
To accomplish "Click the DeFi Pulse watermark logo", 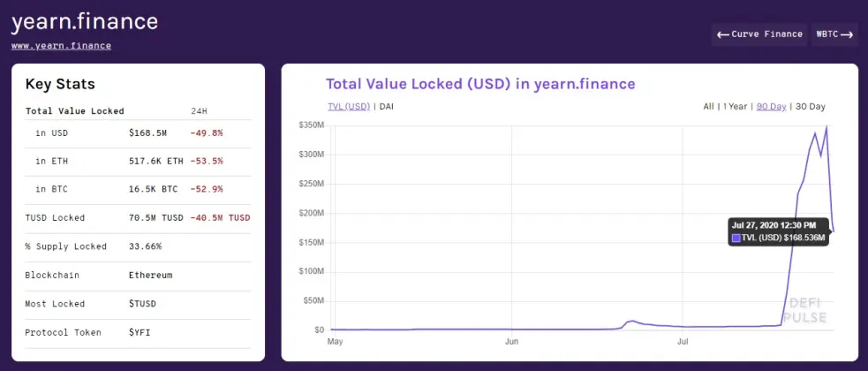I will coord(808,311).
